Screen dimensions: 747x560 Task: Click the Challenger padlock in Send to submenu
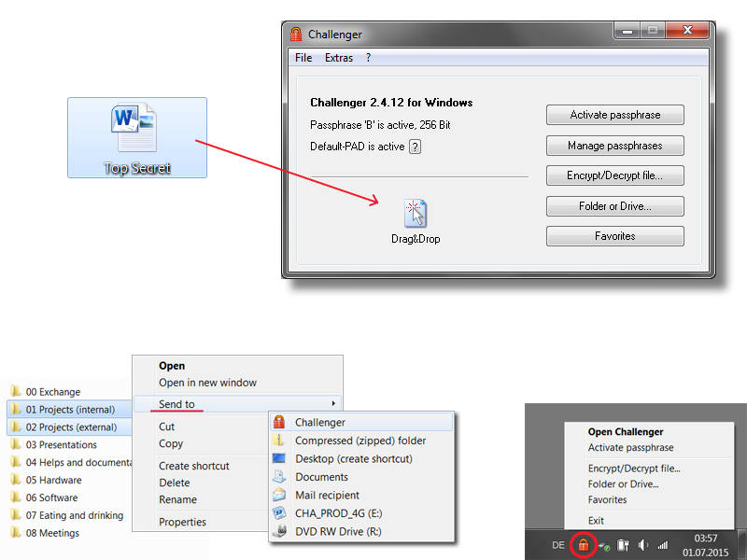click(x=279, y=422)
